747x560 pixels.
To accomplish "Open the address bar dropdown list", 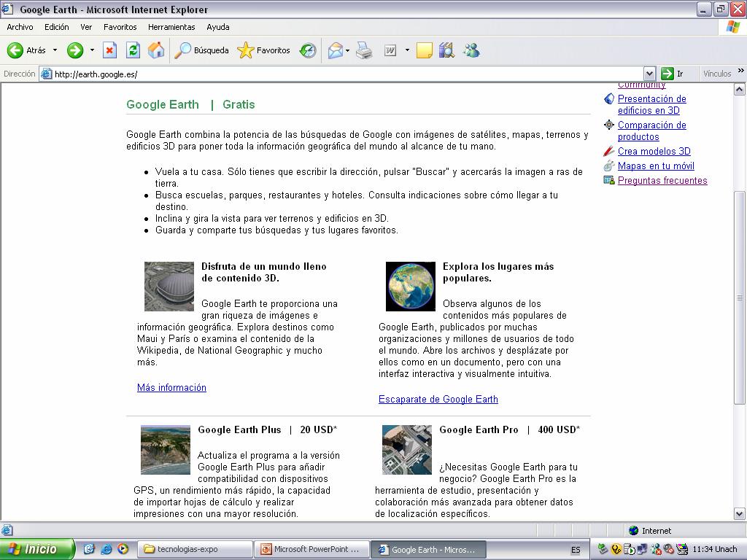I will point(649,74).
